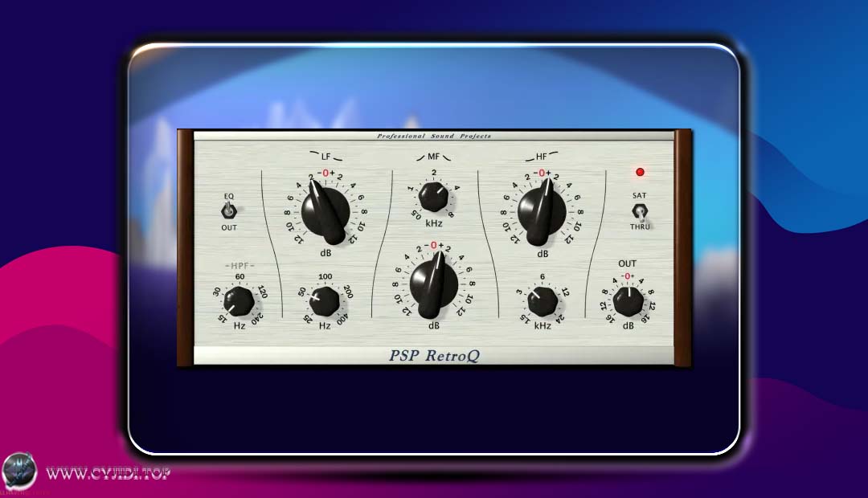Click the MF peak band label
This screenshot has height=498, width=868.
tap(433, 157)
